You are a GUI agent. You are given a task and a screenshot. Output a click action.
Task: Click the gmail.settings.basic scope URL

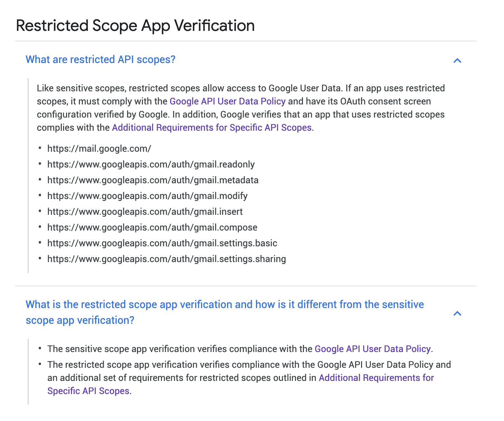(162, 243)
